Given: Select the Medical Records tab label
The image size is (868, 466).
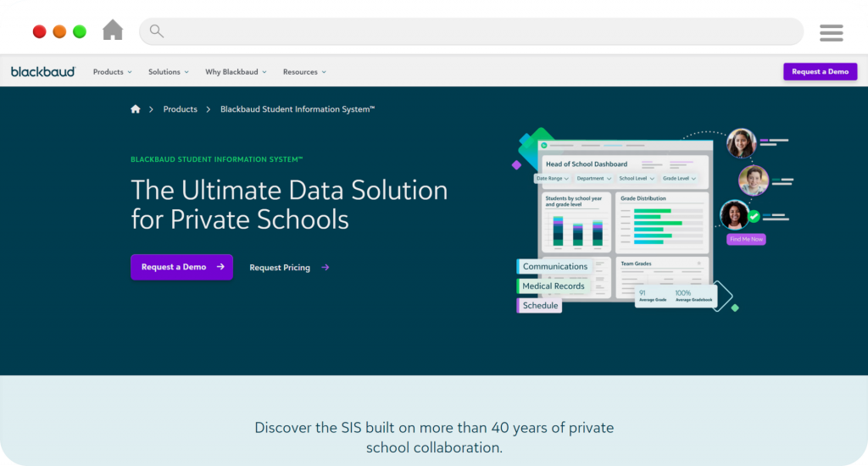Looking at the screenshot, I should tap(553, 286).
